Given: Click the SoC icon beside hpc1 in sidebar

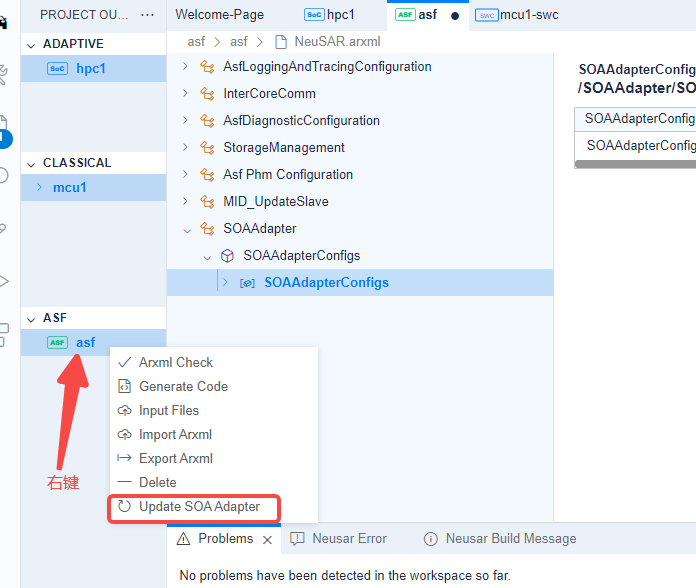Looking at the screenshot, I should point(57,69).
